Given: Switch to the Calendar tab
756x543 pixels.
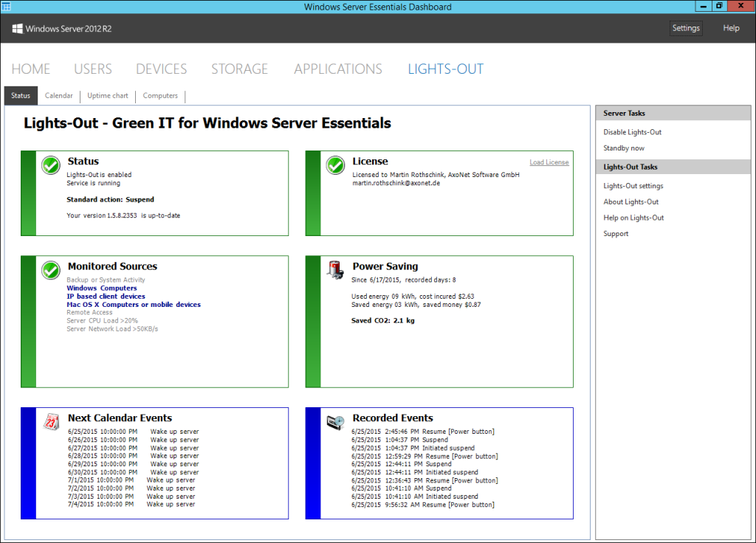Looking at the screenshot, I should point(58,95).
